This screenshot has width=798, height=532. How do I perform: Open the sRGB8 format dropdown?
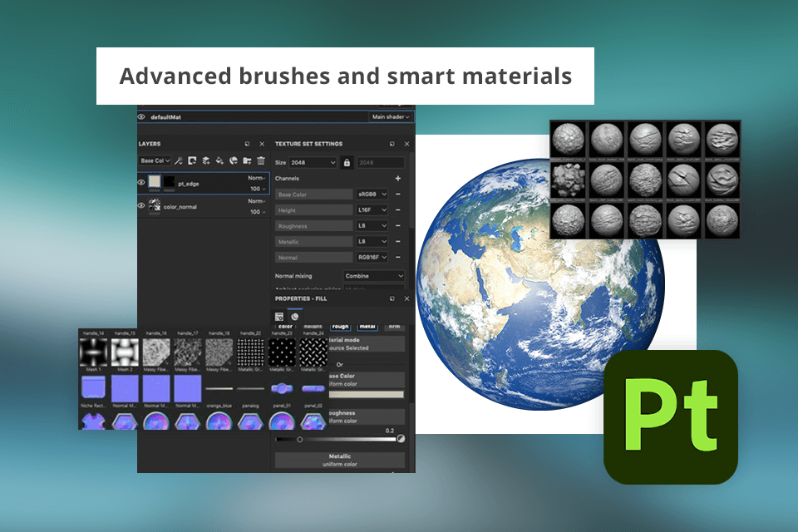(x=372, y=194)
